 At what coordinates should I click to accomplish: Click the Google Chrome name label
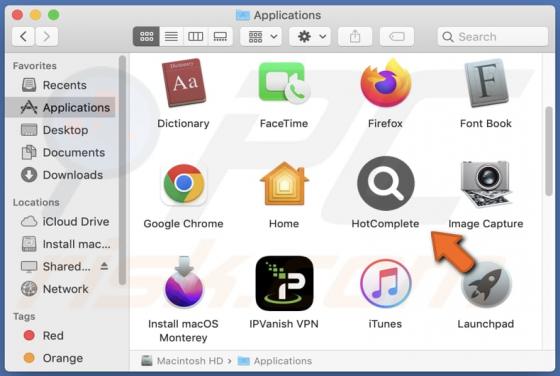click(x=184, y=224)
